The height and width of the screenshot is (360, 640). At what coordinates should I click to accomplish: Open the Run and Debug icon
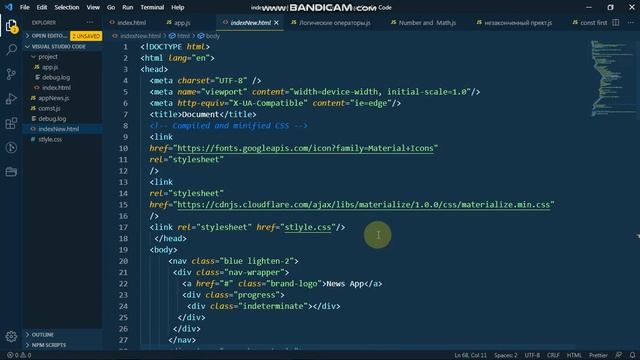pos(11,98)
